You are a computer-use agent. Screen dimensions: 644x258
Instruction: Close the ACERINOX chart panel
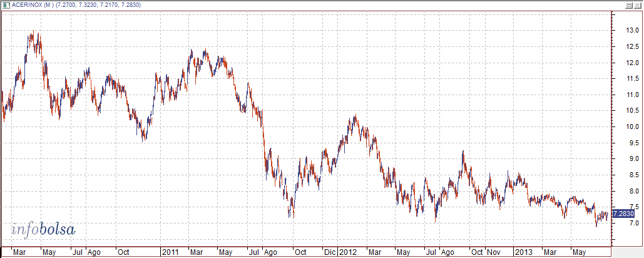(x=637, y=6)
